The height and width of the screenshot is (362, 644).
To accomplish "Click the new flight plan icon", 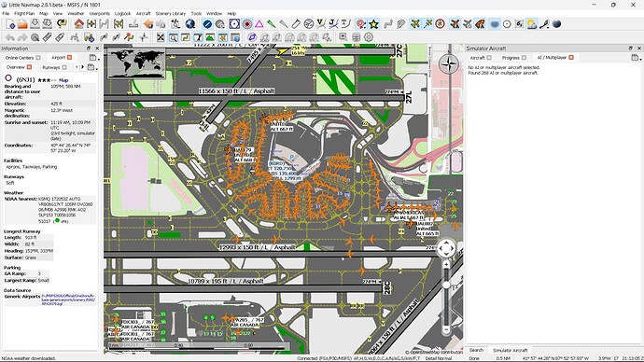I will [x=10, y=24].
